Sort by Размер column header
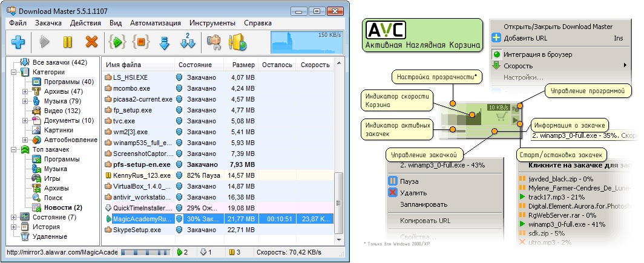 pos(241,65)
